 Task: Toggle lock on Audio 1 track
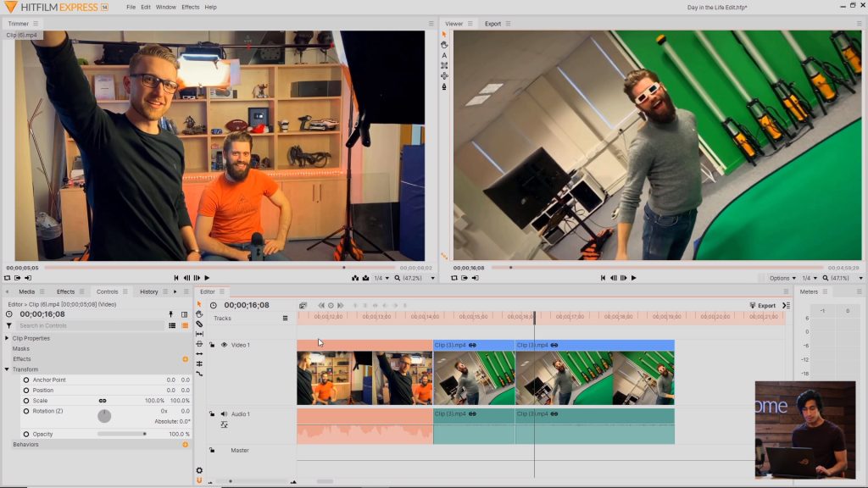(x=212, y=413)
